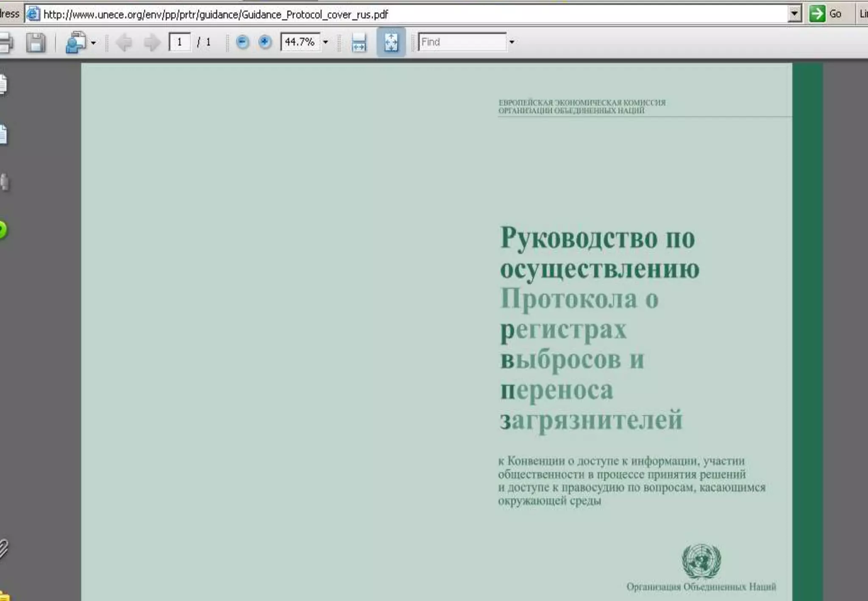Click the United Nations emblem on the cover

[x=701, y=561]
